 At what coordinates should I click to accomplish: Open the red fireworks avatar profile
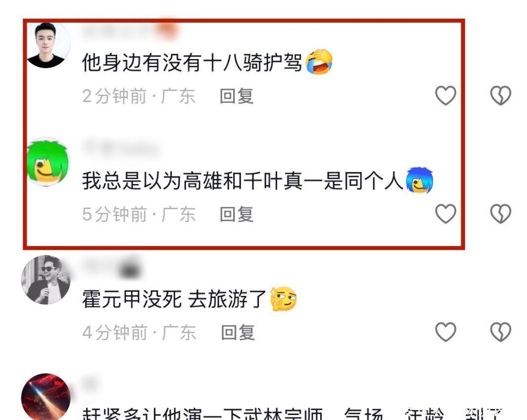click(x=46, y=397)
